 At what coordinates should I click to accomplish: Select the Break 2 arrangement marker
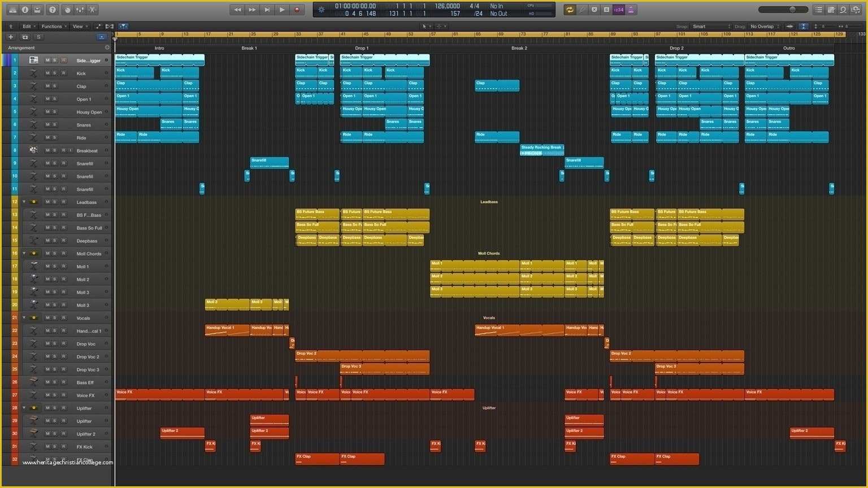point(519,48)
